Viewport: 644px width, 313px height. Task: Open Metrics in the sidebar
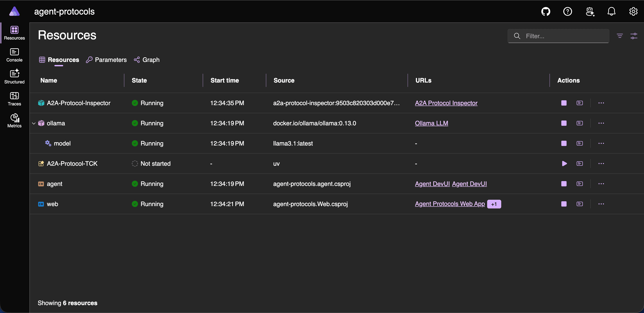click(x=14, y=121)
